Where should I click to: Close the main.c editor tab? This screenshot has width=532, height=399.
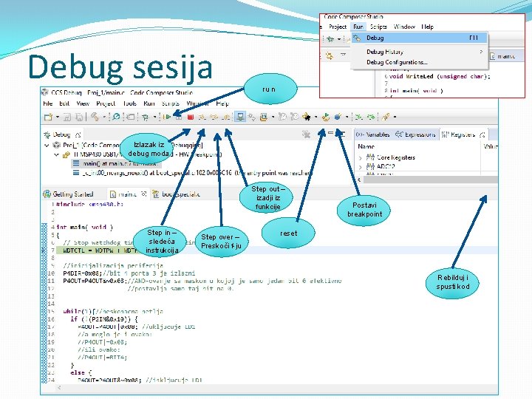[144, 194]
